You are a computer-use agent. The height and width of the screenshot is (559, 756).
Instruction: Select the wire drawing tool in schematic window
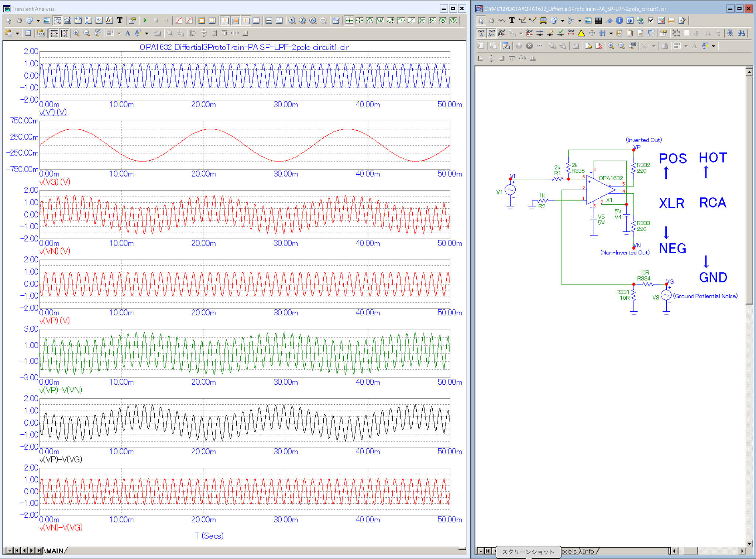point(522,20)
